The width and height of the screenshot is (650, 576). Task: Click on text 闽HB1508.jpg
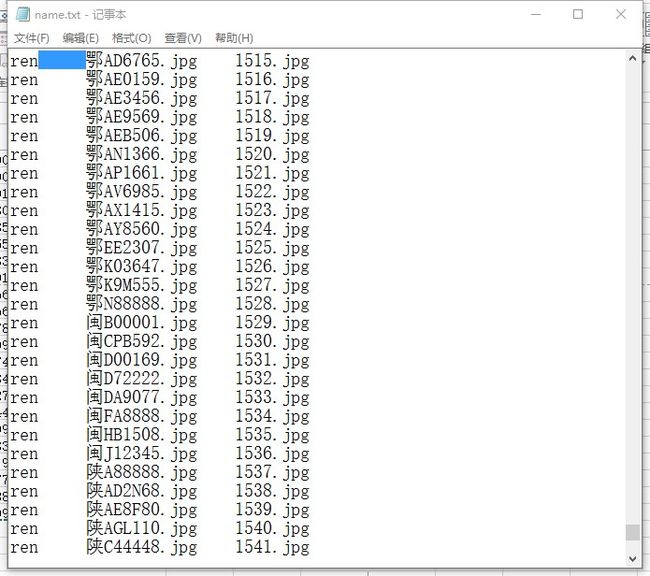[x=142, y=435]
